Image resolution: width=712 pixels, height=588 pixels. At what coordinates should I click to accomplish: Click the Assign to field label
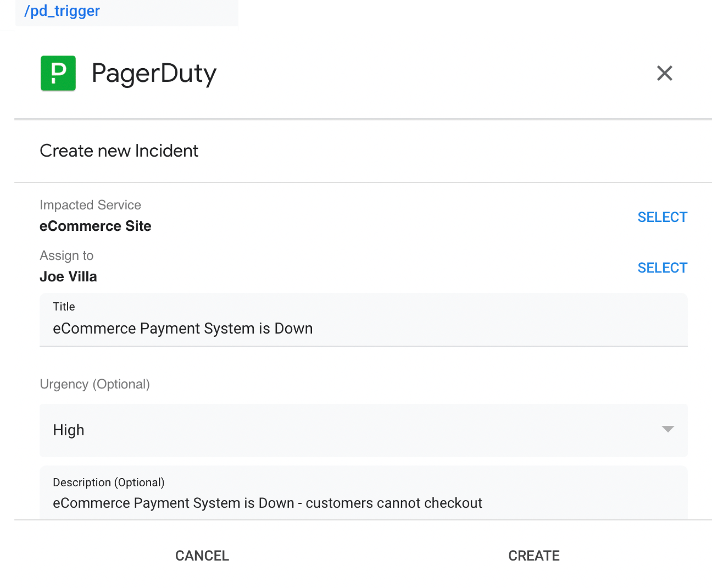(x=67, y=255)
